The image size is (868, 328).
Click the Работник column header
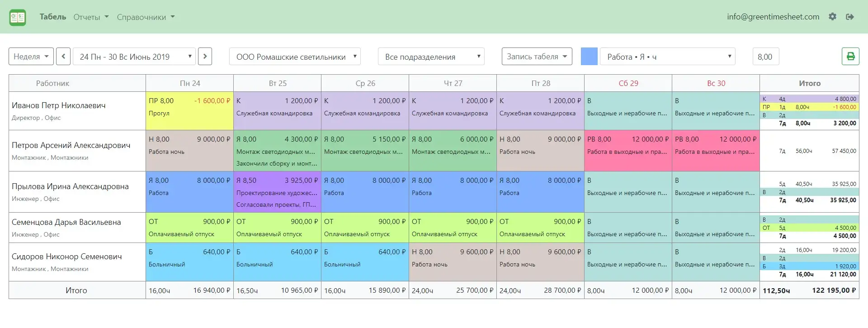[77, 83]
